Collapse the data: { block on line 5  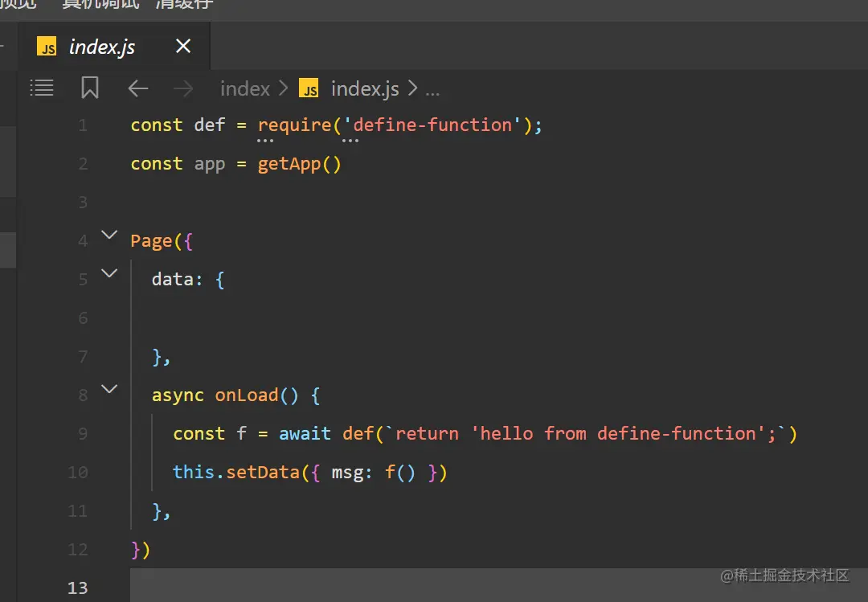click(109, 273)
